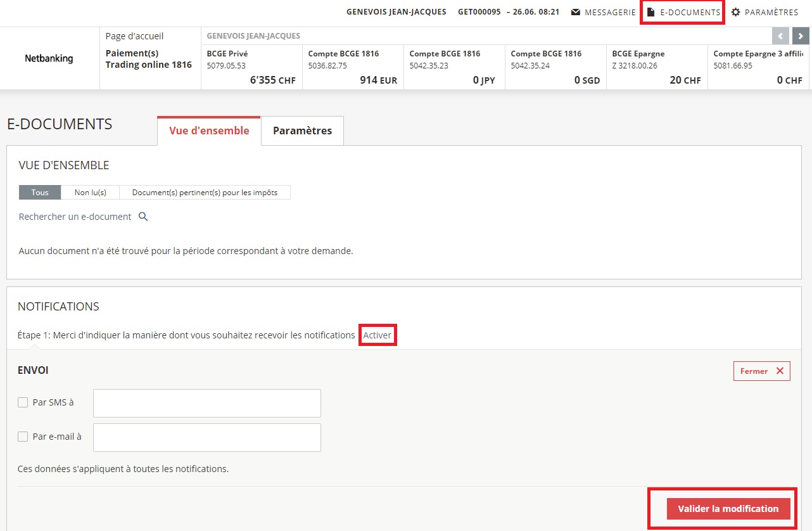
Task: Open Trading online 1816 link
Action: (x=148, y=65)
